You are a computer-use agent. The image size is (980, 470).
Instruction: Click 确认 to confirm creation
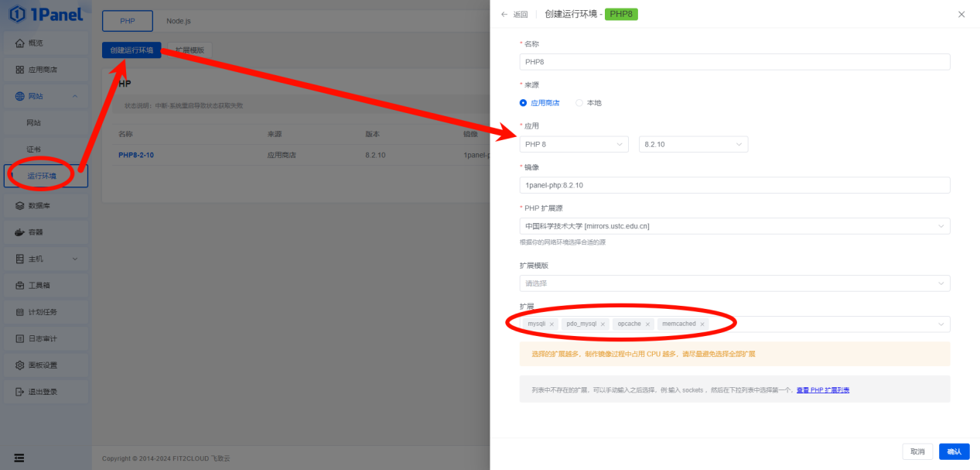tap(954, 451)
